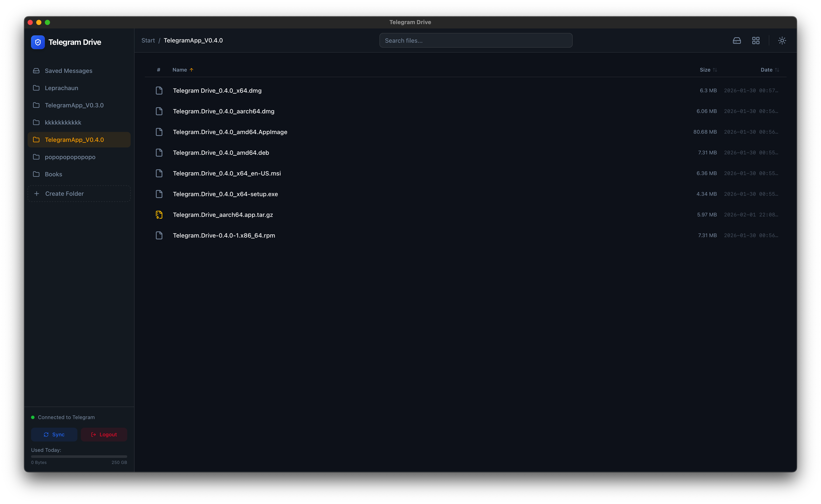Click the Logout button

click(104, 434)
